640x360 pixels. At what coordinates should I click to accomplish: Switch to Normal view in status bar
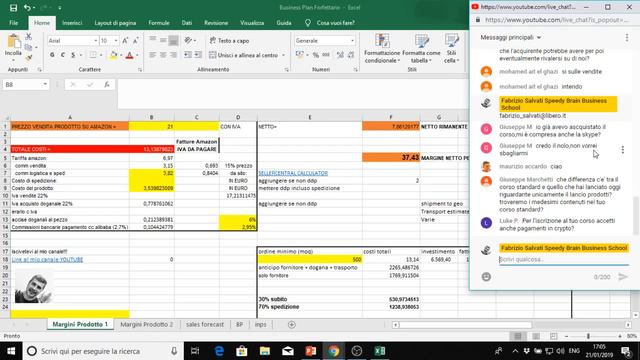coord(518,336)
